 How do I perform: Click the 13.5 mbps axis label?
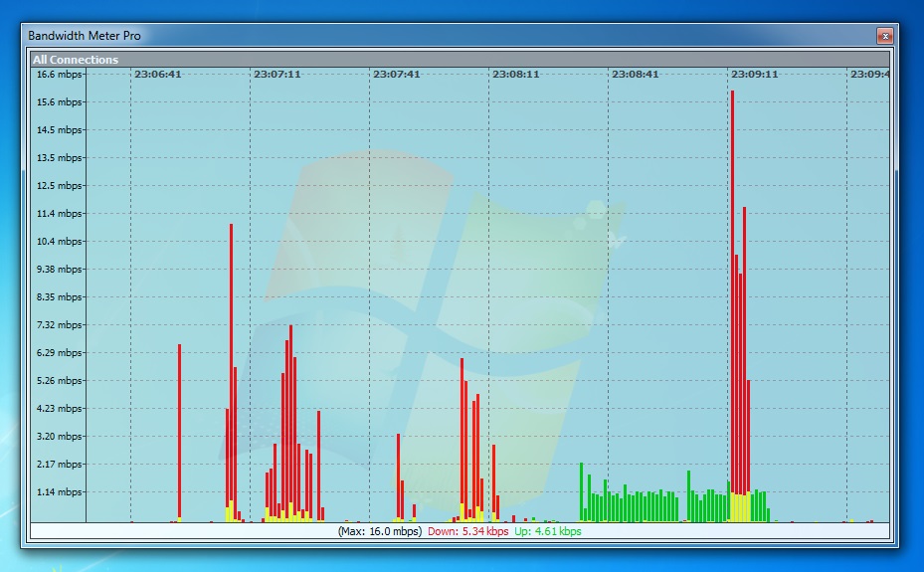tap(59, 158)
